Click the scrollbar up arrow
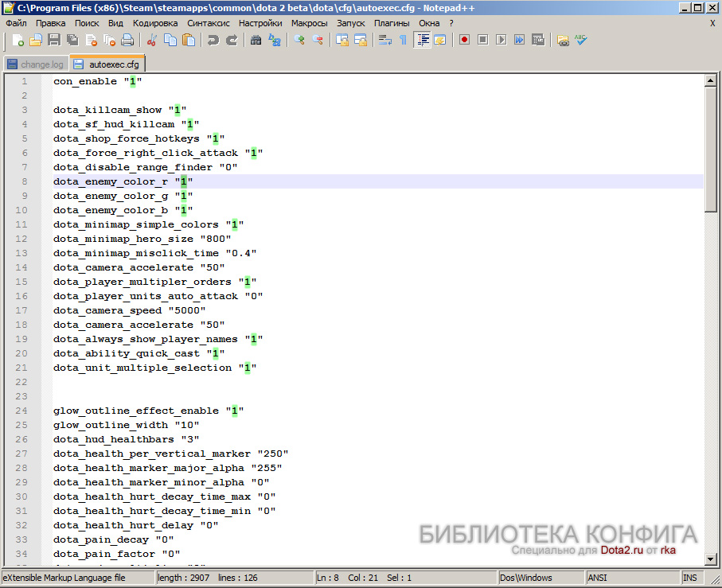Image resolution: width=722 pixels, height=588 pixels. (x=711, y=81)
